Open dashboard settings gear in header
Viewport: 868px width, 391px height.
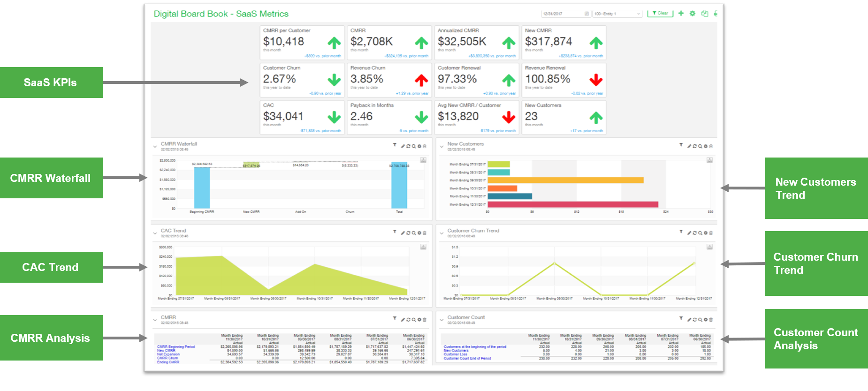click(693, 14)
